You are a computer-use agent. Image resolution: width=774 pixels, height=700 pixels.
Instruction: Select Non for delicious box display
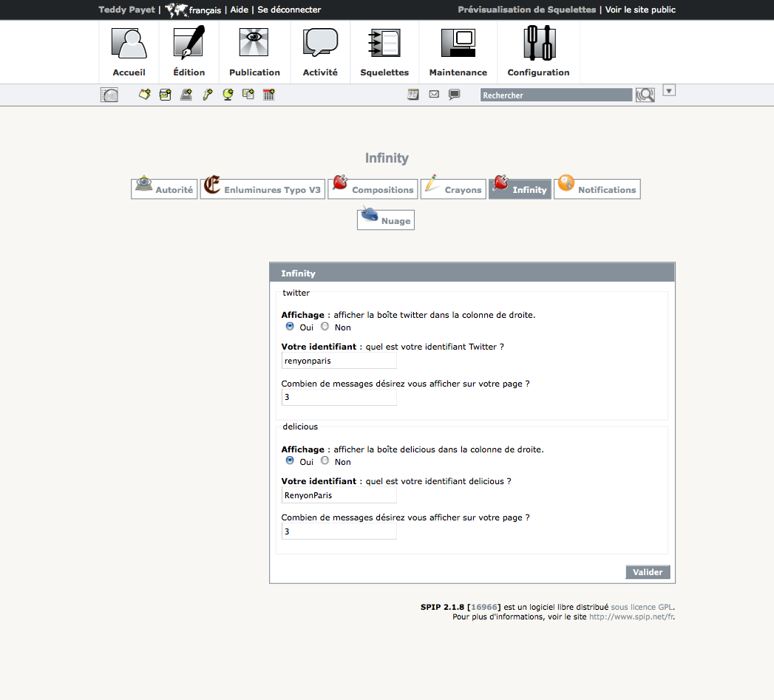(325, 461)
